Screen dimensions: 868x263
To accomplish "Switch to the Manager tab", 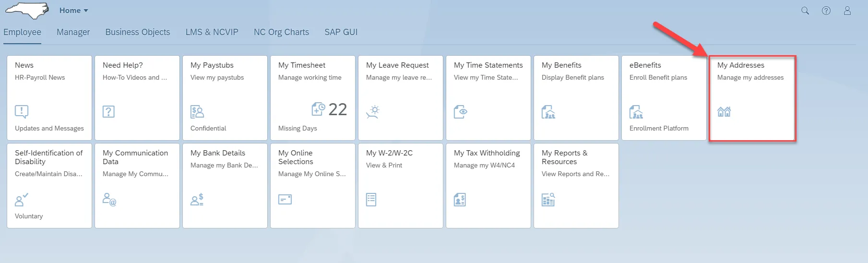I will pos(73,32).
